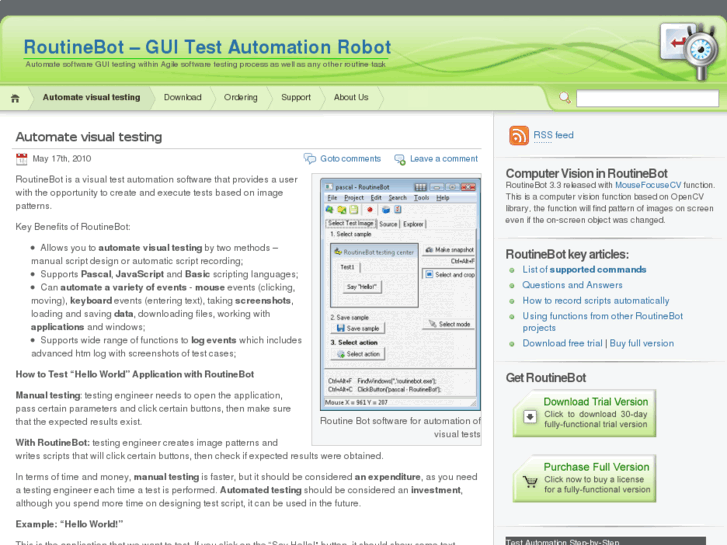Click the Download free trial link
727x545 pixels.
click(x=562, y=343)
